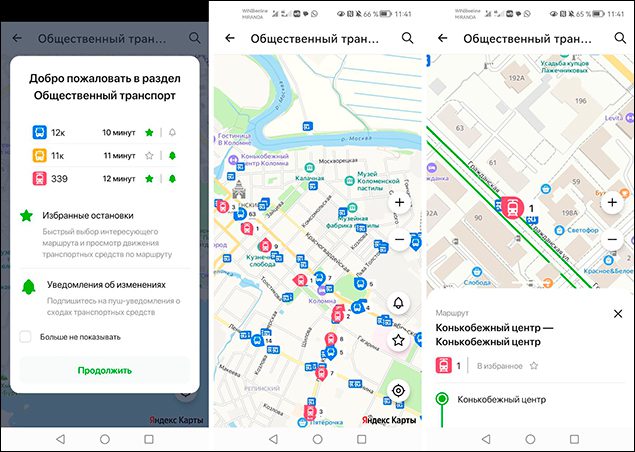Image resolution: width=635 pixels, height=452 pixels.
Task: Zoom in on the right map
Action: (612, 203)
